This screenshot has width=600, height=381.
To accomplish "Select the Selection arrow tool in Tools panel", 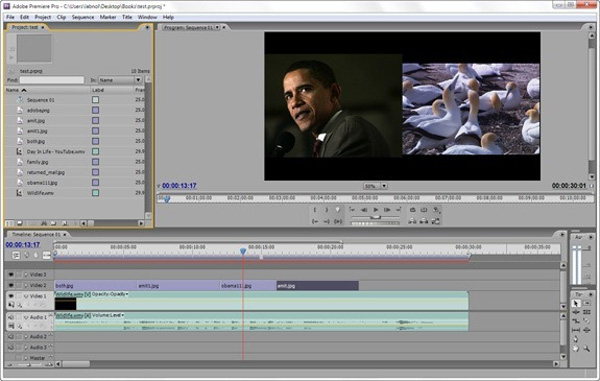I will (x=576, y=303).
